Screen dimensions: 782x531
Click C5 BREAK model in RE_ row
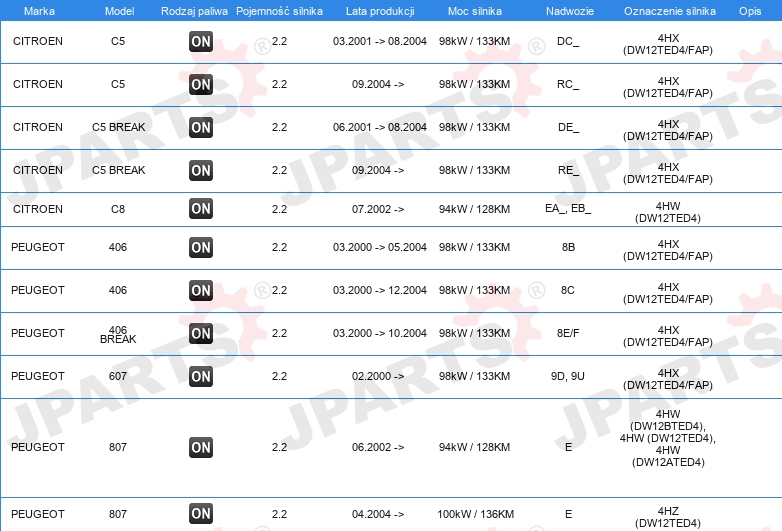(119, 170)
